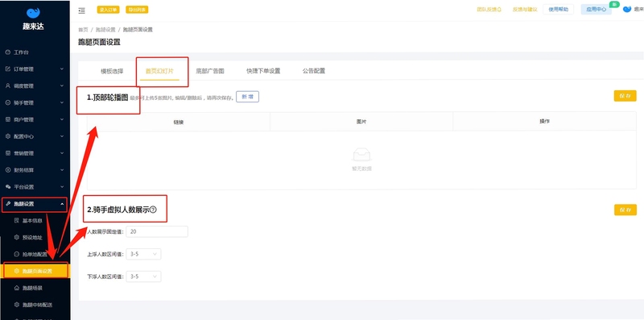Image resolution: width=644 pixels, height=320 pixels.
Task: Switch to the 模板选择 tab
Action: 112,71
